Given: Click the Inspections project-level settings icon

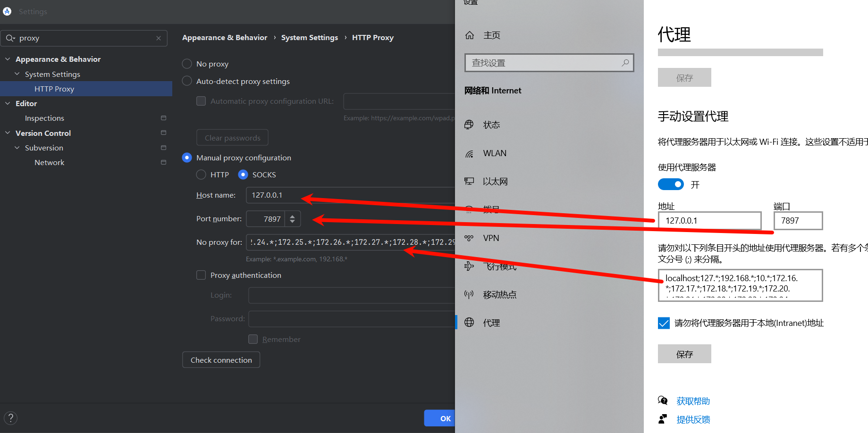Looking at the screenshot, I should tap(163, 118).
